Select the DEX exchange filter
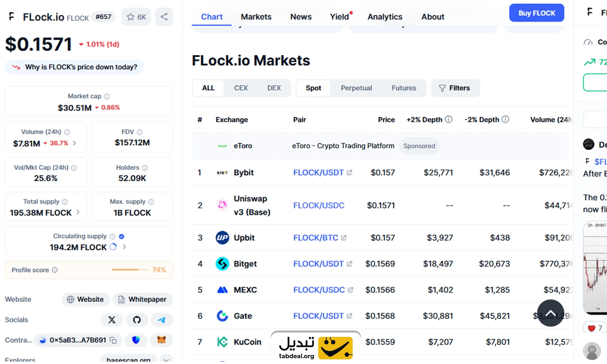 tap(274, 88)
